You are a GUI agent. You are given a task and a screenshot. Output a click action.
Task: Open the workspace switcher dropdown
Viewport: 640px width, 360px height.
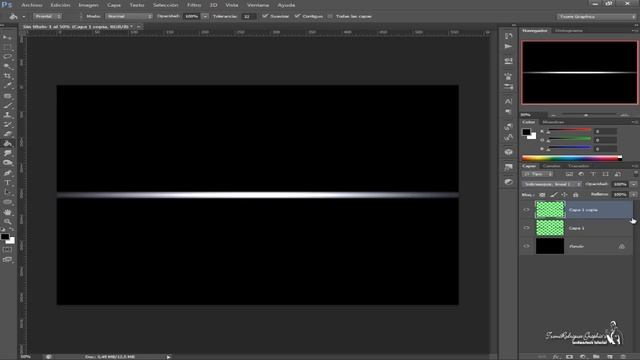click(x=596, y=17)
